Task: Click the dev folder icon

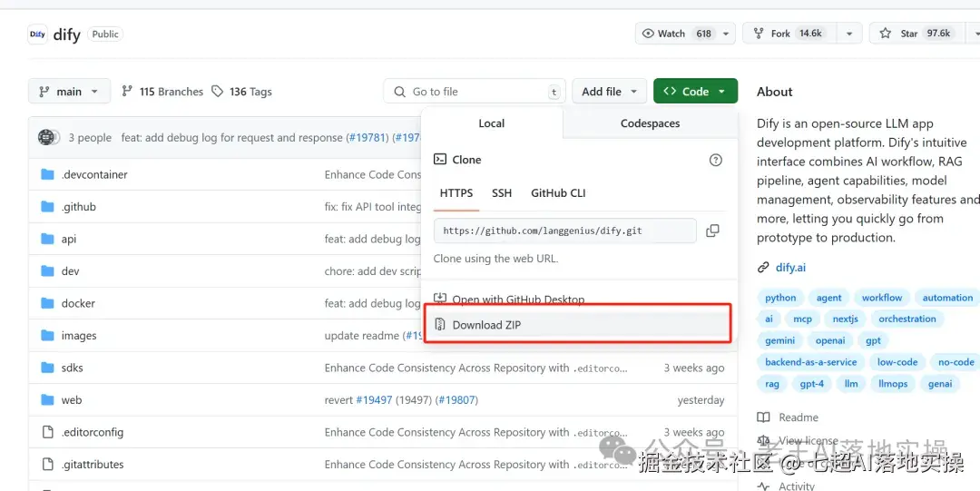Action: [47, 270]
